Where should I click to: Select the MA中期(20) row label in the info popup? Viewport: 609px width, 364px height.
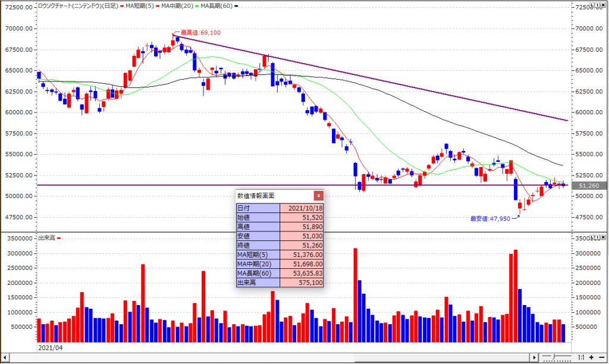[x=258, y=264]
